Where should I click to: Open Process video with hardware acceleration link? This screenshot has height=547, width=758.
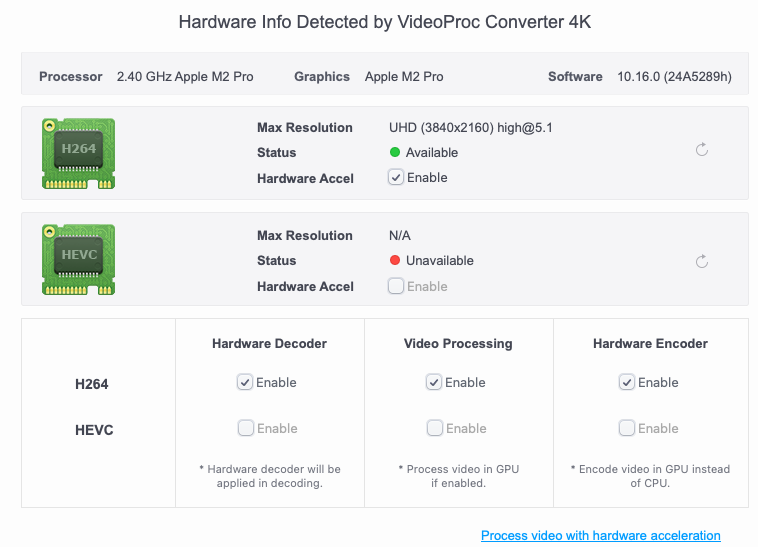point(600,536)
